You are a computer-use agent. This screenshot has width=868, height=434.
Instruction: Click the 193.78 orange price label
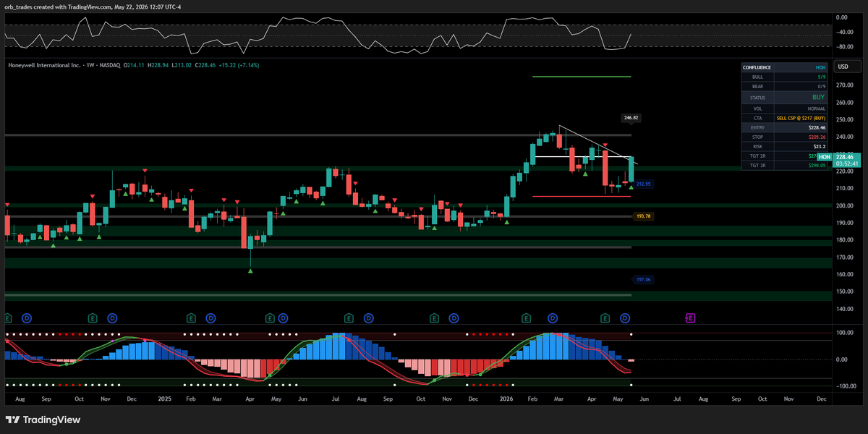click(643, 216)
